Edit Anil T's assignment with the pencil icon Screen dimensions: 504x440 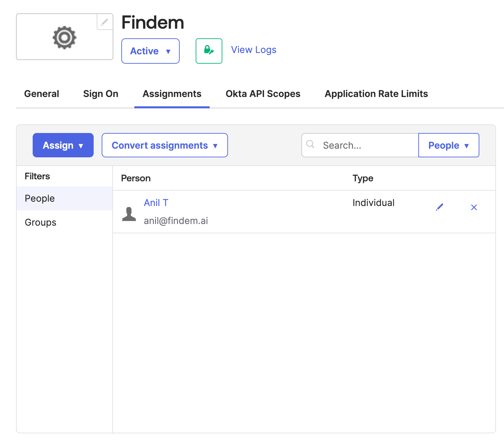point(440,207)
